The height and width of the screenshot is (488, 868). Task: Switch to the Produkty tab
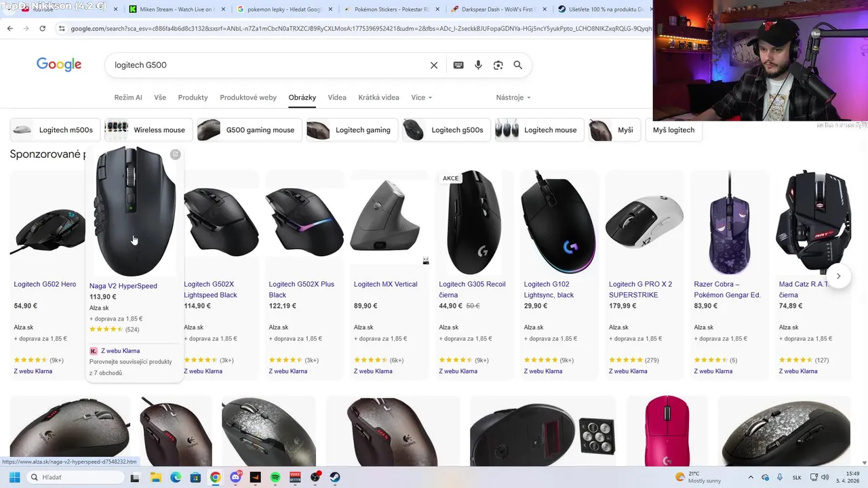coord(193,98)
